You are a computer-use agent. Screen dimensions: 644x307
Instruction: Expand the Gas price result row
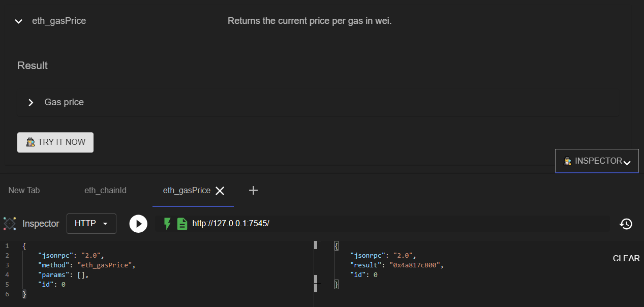[x=31, y=103]
